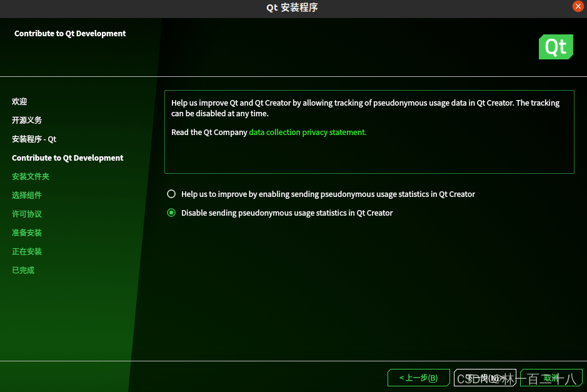Select the 许可协议 step in sidebar
587x392 pixels.
(x=27, y=214)
